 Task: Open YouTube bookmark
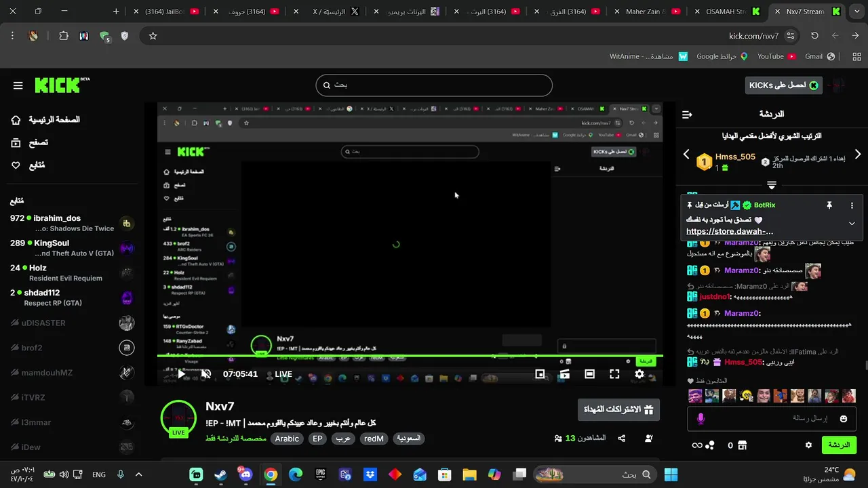(x=776, y=57)
